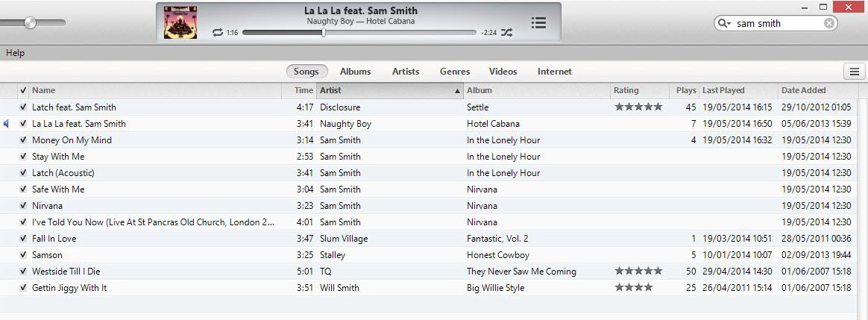Select the song Gettin Jiggy With It
Image resolution: width=868 pixels, height=320 pixels.
pos(69,288)
